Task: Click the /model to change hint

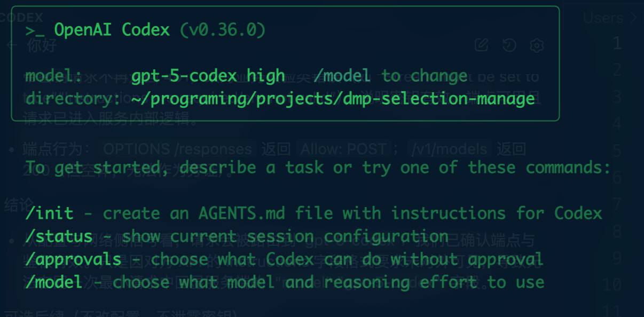Action: pos(390,76)
